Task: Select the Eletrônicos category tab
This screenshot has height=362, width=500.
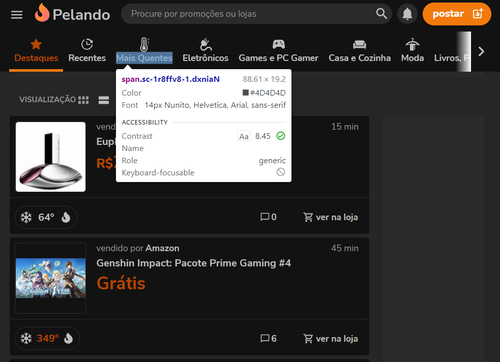Action: point(205,51)
